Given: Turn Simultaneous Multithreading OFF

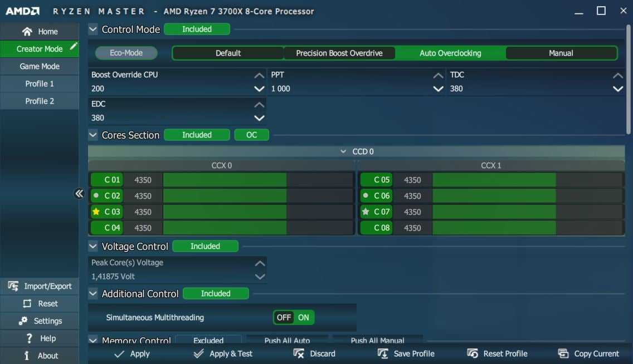Looking at the screenshot, I should click(284, 318).
